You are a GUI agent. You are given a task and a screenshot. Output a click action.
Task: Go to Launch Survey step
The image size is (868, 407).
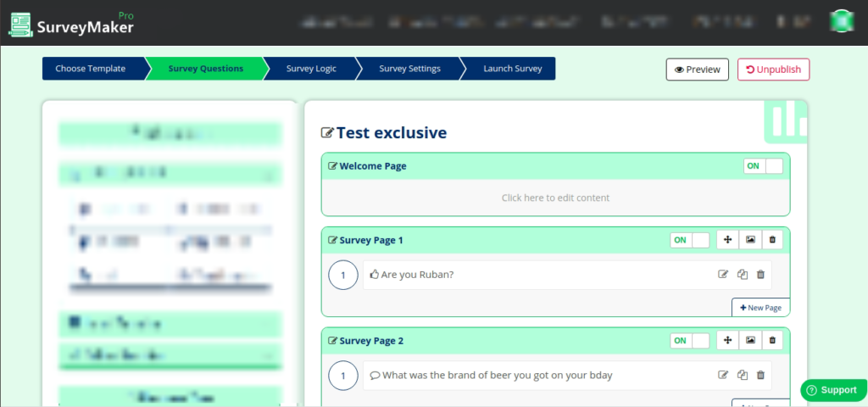513,69
